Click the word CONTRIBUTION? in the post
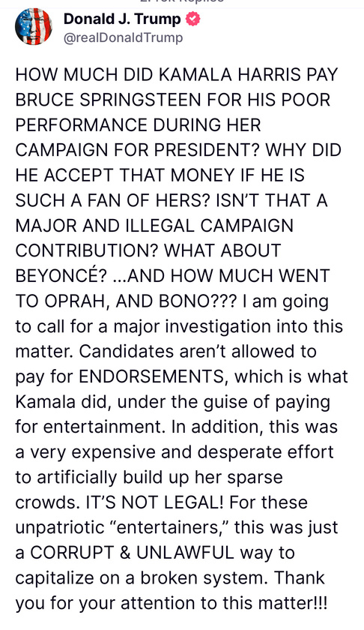The height and width of the screenshot is (630, 364). pos(86,250)
